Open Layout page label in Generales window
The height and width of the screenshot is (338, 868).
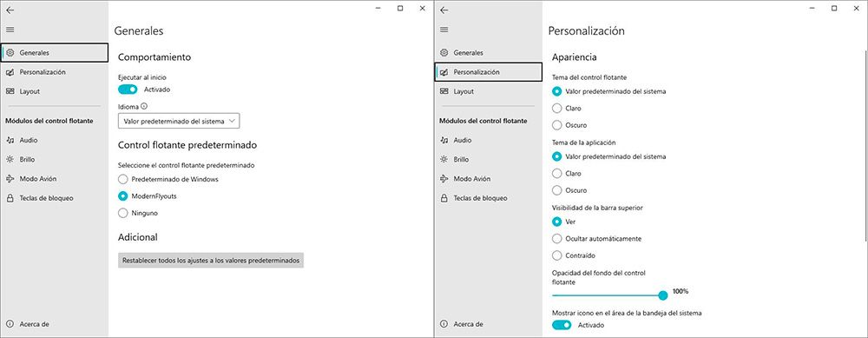coord(30,91)
